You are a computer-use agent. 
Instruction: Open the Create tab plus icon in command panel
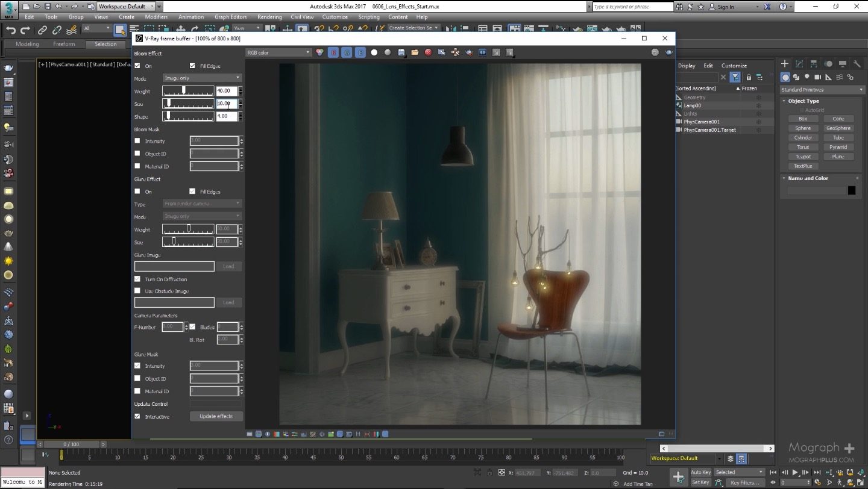point(785,64)
